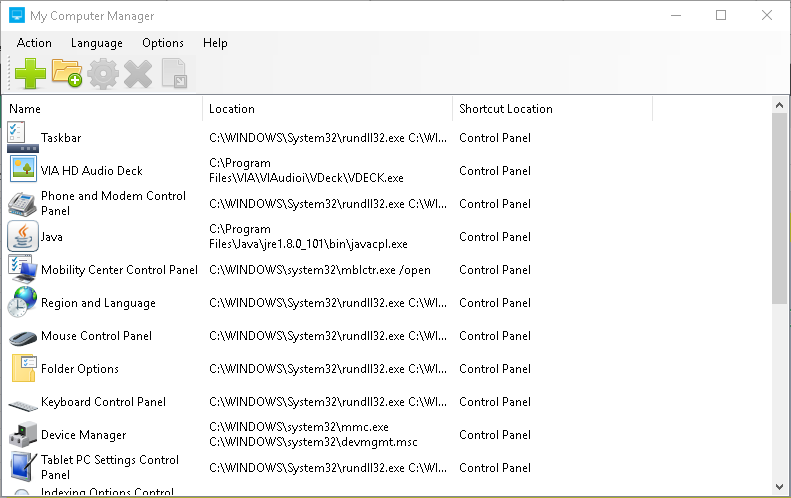Click the Taskbar row icon

(x=23, y=137)
